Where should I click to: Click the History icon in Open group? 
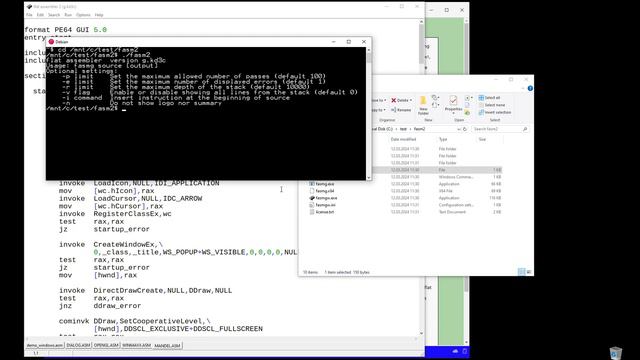tap(467, 113)
